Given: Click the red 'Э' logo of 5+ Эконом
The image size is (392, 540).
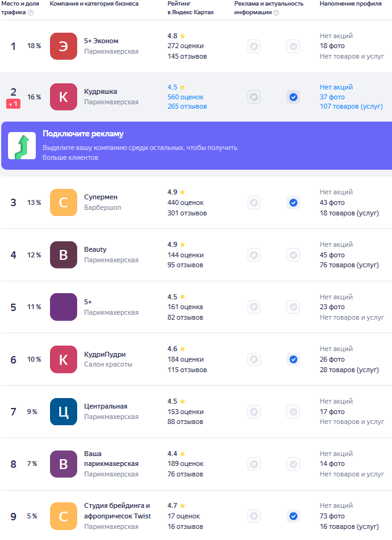Looking at the screenshot, I should 64,46.
